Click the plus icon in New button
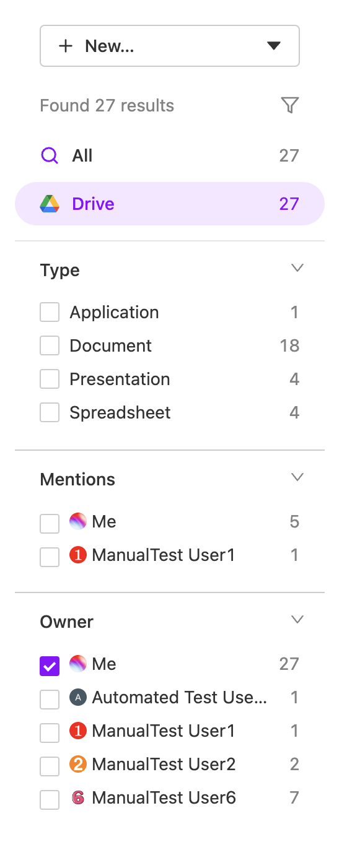Viewport: 347px width, 868px height. [66, 46]
